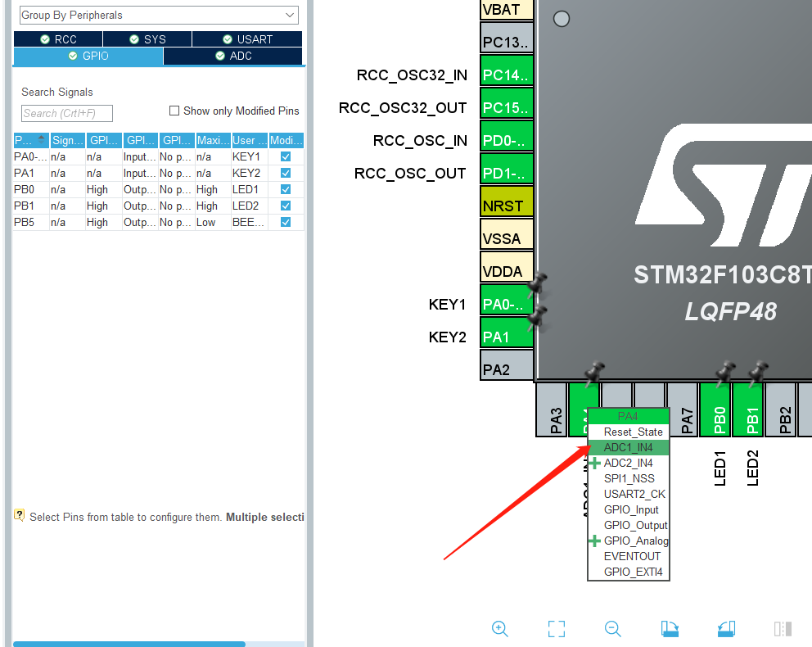Click the PC14 pin on the chip
This screenshot has height=647, width=812.
(507, 70)
